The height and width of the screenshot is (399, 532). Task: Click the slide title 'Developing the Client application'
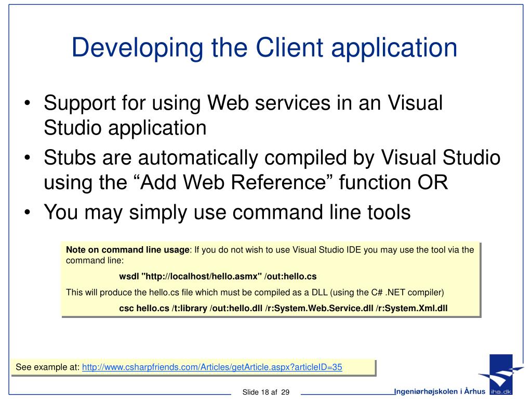point(264,48)
